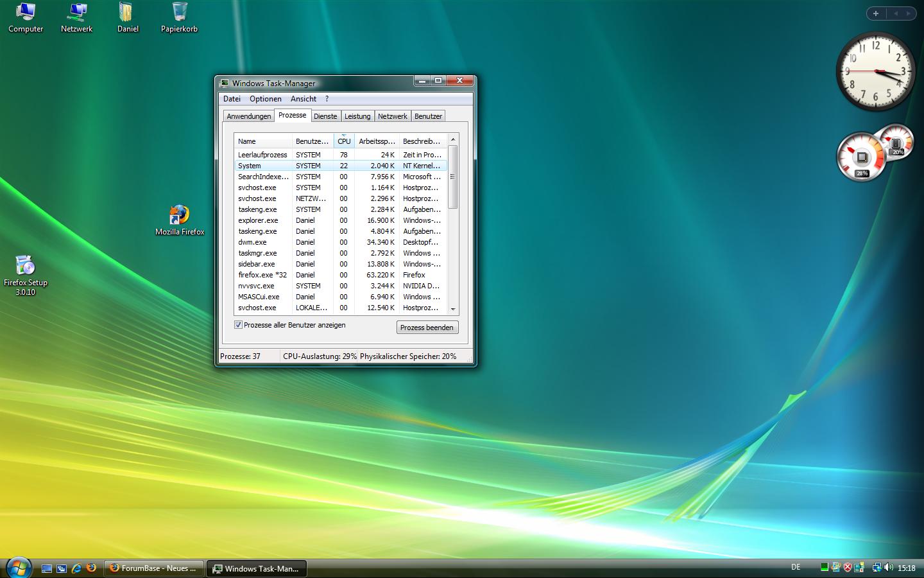The width and height of the screenshot is (924, 578).
Task: Open the Optionen menu
Action: [x=265, y=99]
